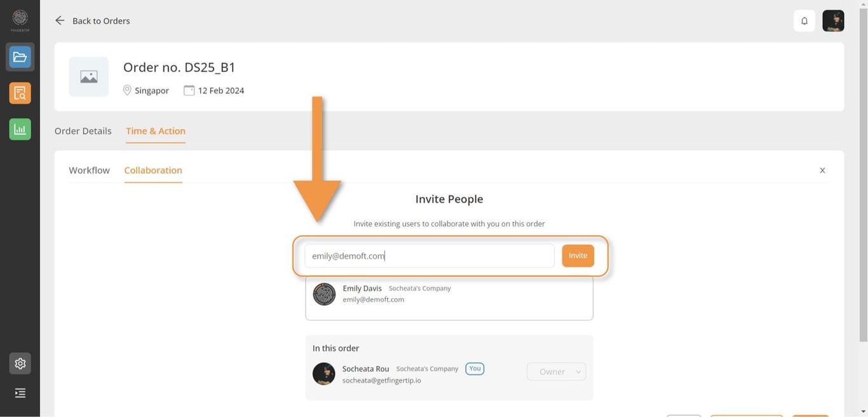Open the settings gear in sidebar

20,364
